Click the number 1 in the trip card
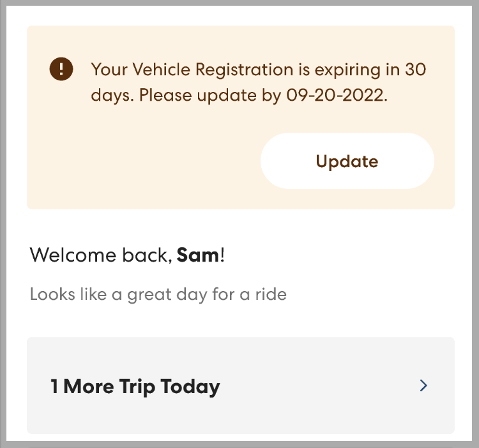Image resolution: width=479 pixels, height=448 pixels. [x=54, y=386]
